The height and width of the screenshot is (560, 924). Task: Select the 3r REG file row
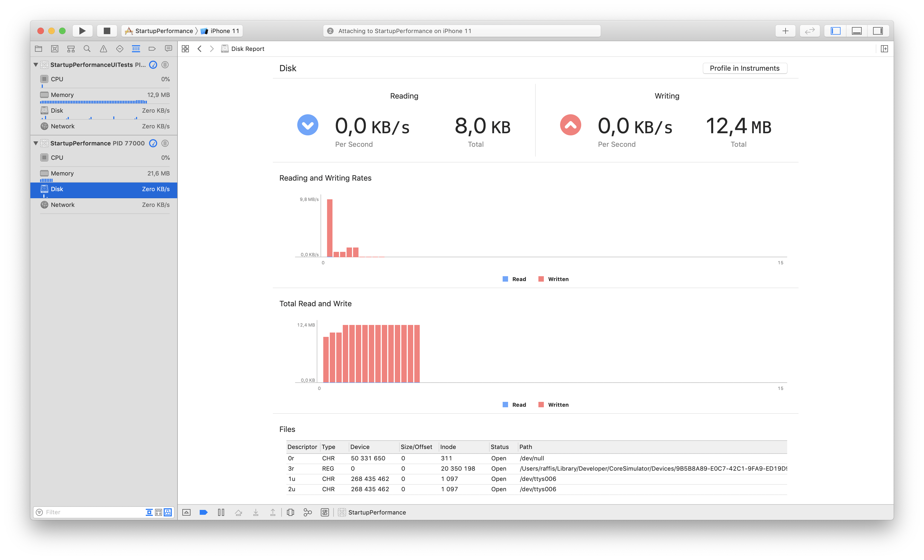click(537, 468)
